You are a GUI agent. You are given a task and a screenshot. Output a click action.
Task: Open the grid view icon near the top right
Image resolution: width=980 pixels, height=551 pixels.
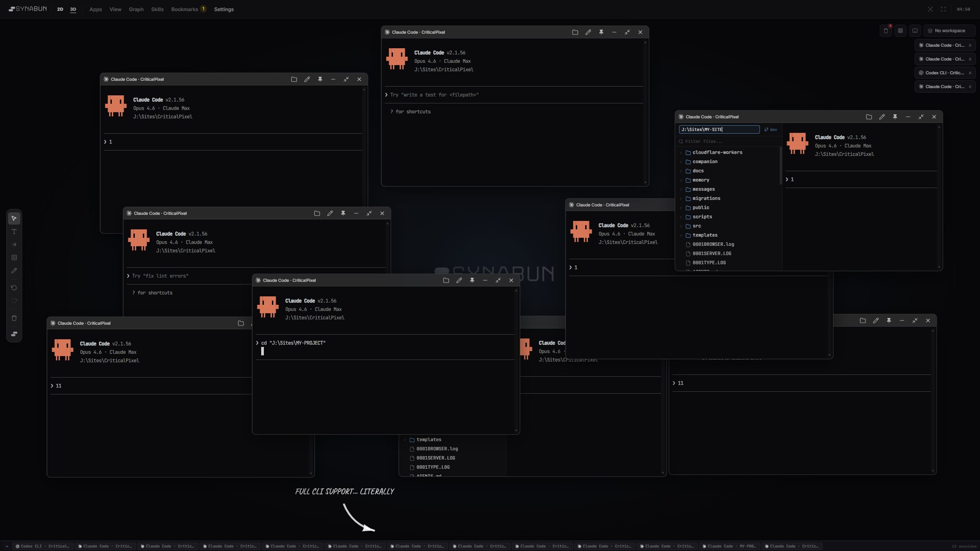point(900,31)
